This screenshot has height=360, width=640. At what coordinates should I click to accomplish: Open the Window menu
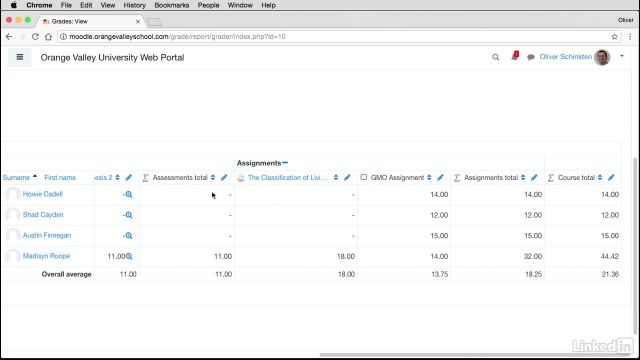[x=240, y=5]
